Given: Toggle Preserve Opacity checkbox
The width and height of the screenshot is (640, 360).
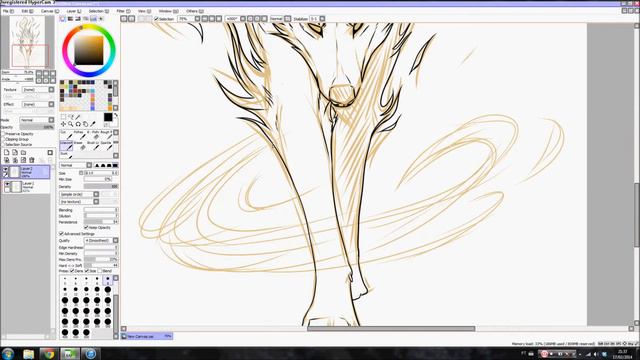Looking at the screenshot, I should pyautogui.click(x=4, y=134).
